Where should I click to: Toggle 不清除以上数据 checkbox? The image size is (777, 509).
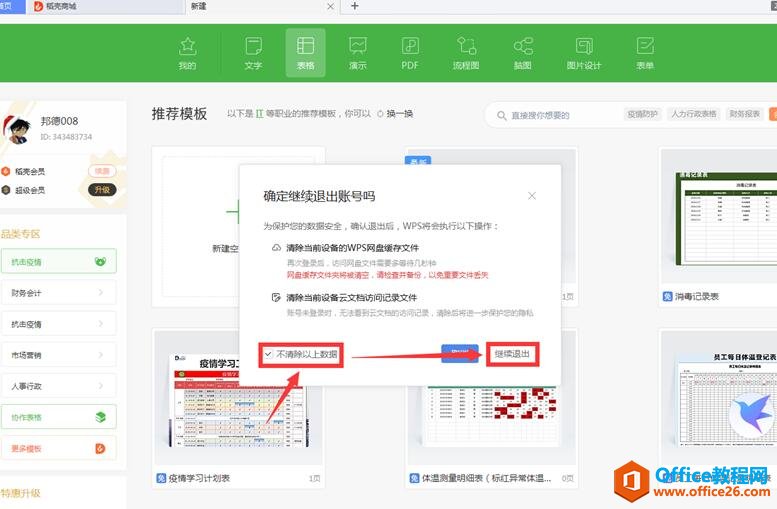[x=268, y=354]
